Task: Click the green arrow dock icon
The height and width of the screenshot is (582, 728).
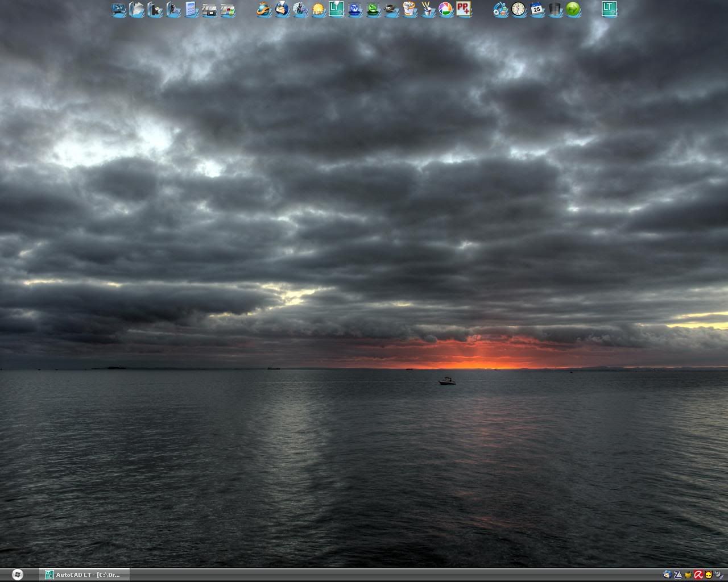Action: point(573,9)
